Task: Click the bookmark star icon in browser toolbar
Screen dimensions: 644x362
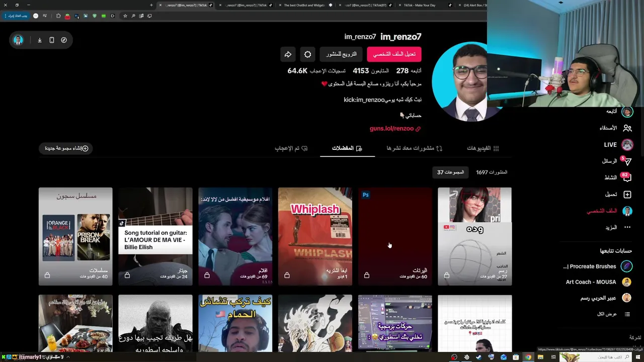Action: point(125,16)
